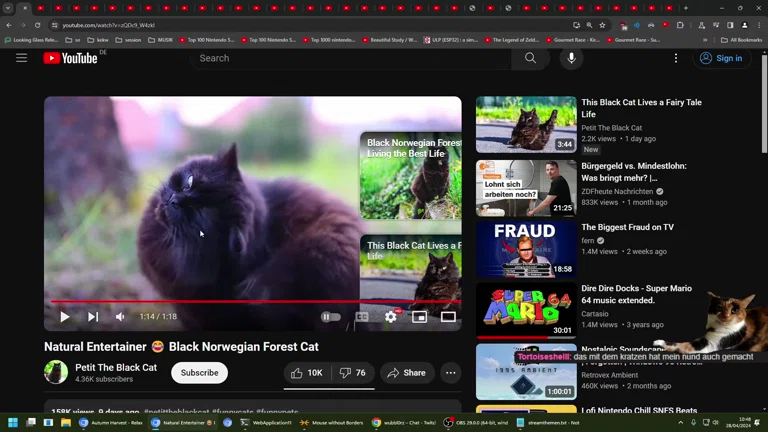The height and width of the screenshot is (432, 768).
Task: Click the Sign in link
Action: point(721,58)
